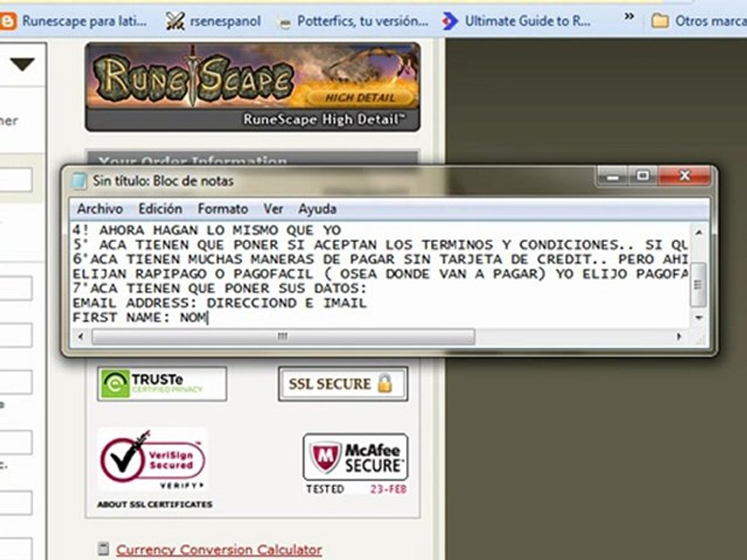Viewport: 747px width, 560px height.
Task: Click the McAfee SECURE badge
Action: coord(356,457)
